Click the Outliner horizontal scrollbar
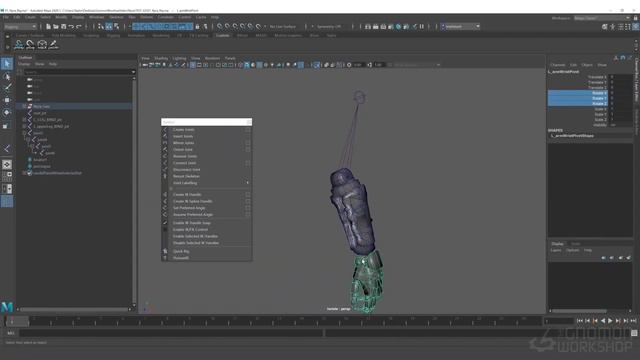Screen dimensions: 640x360 click(74, 309)
